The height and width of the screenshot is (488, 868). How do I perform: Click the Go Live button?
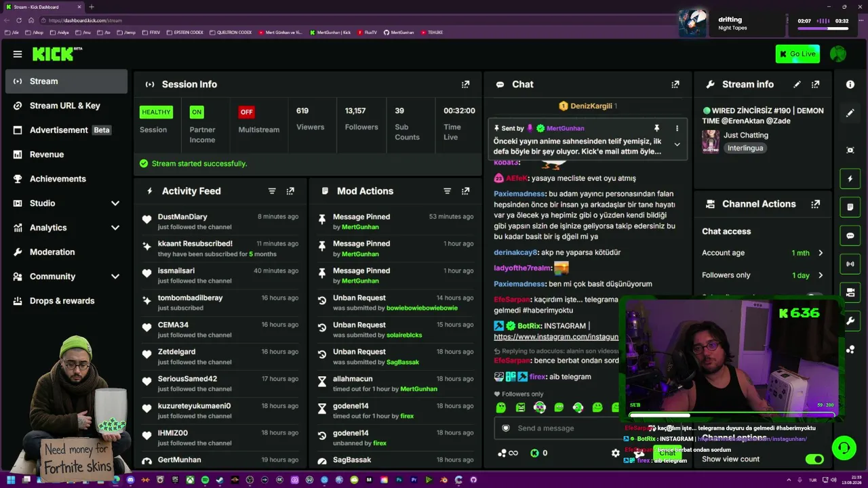click(x=797, y=54)
